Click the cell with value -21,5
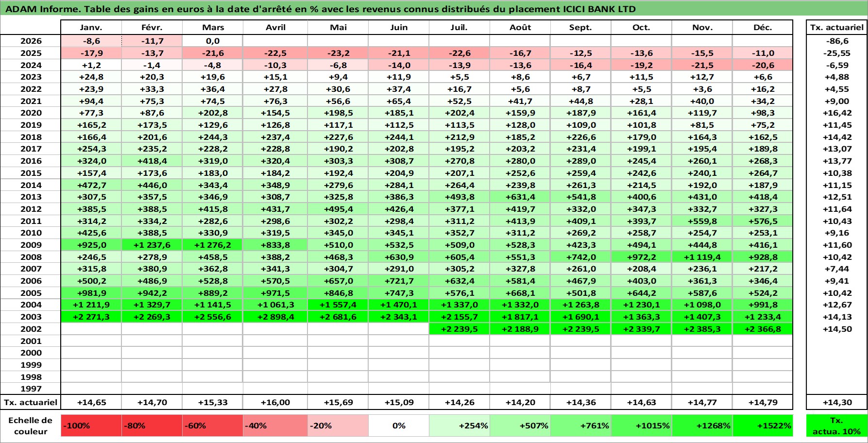 click(702, 65)
